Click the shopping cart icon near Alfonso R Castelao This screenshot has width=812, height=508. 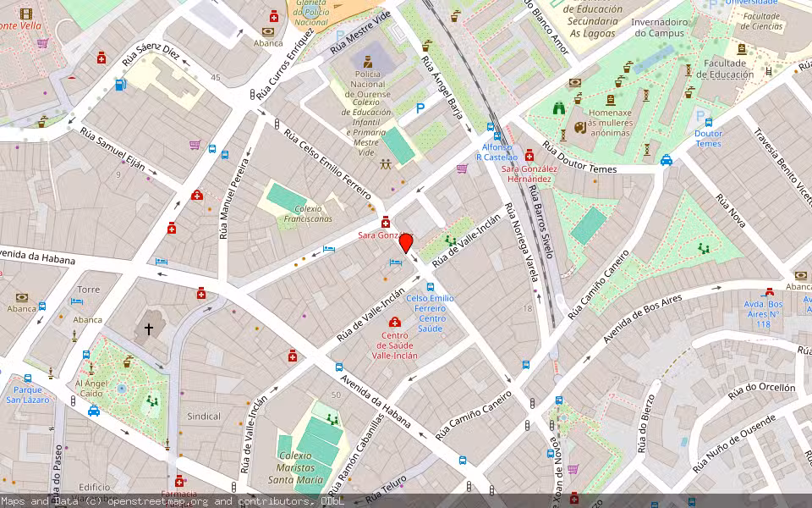pyautogui.click(x=462, y=168)
